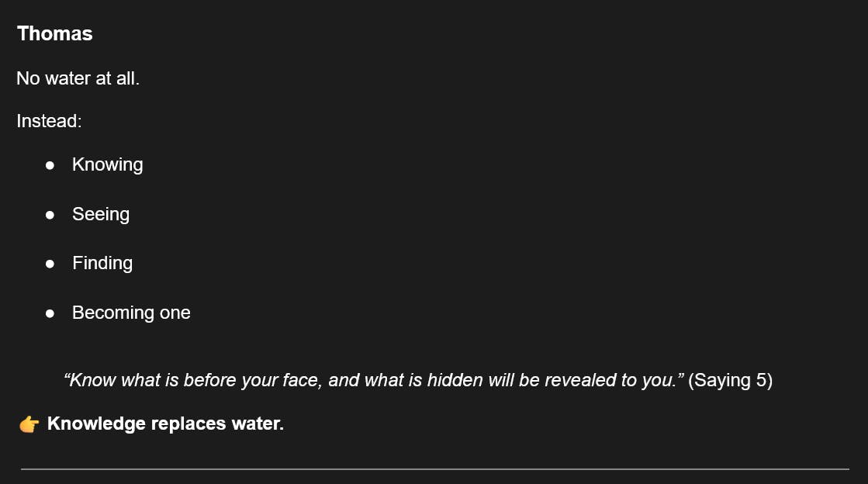Select the 'Seeing' list item
Viewport: 868px width, 484px height.
[x=101, y=214]
